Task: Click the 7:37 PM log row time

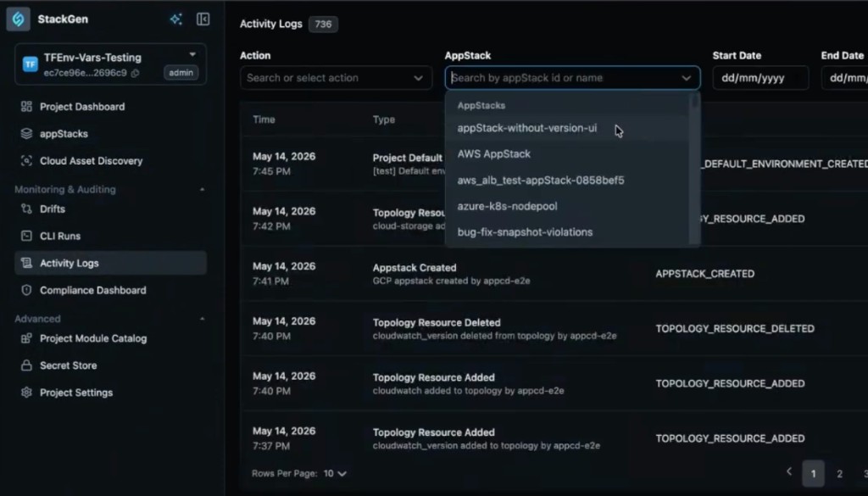Action: pos(271,446)
